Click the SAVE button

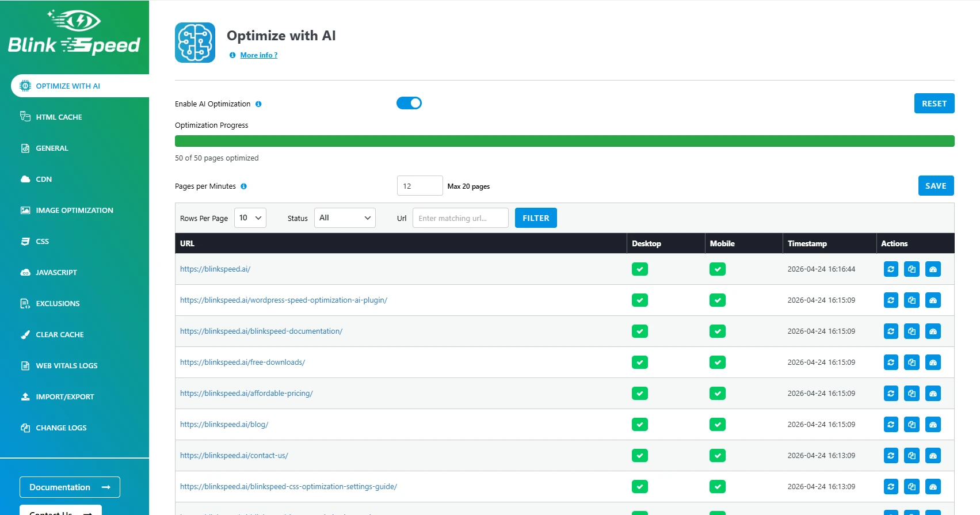point(936,186)
